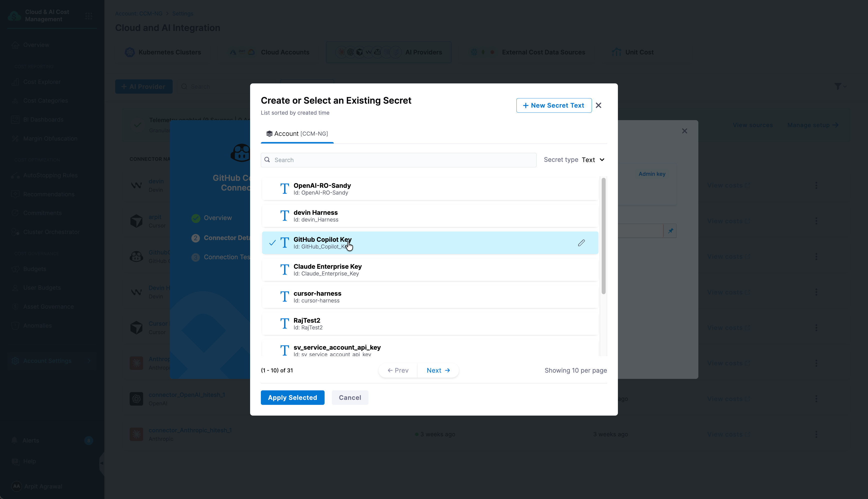Open kebab menu for connector_OpenAI_hitesh_1 row

coord(816,399)
